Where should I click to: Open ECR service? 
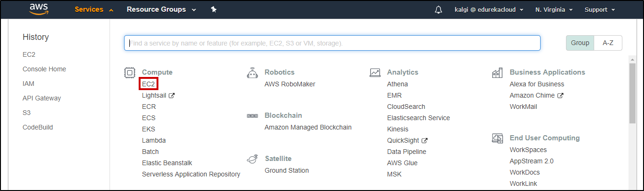click(x=149, y=107)
